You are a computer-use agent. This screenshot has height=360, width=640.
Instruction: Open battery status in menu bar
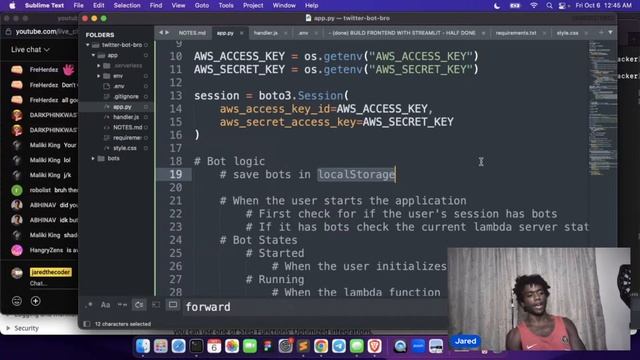[515, 5]
